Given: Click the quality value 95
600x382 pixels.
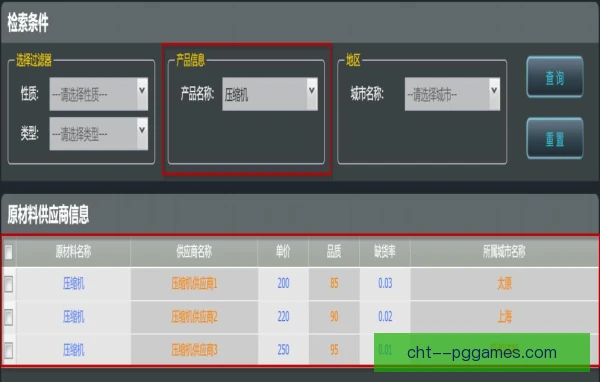Looking at the screenshot, I should (334, 349).
